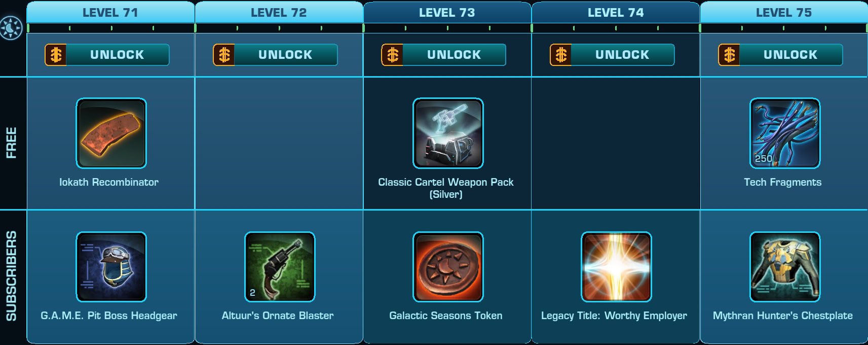Unlock the Level 75 tier
Viewport: 868px width, 345px height.
pyautogui.click(x=780, y=55)
